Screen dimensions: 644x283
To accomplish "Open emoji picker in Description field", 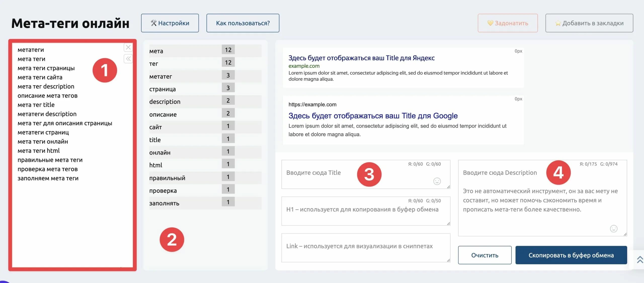I will pyautogui.click(x=614, y=228).
